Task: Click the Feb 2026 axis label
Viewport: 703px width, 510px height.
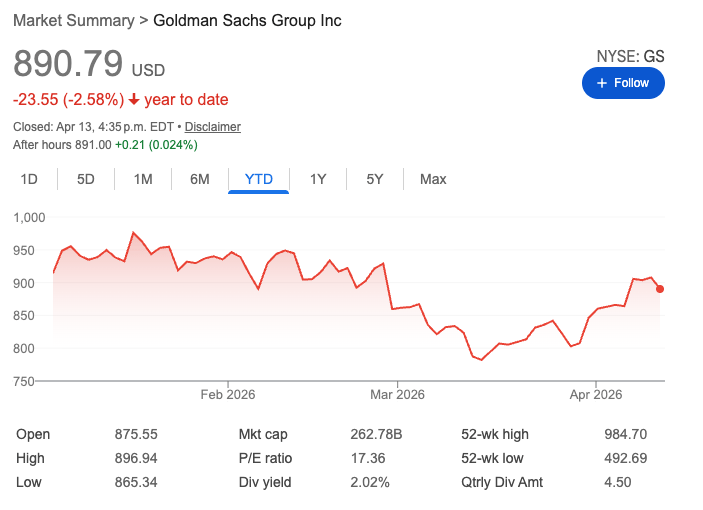Action: 228,395
